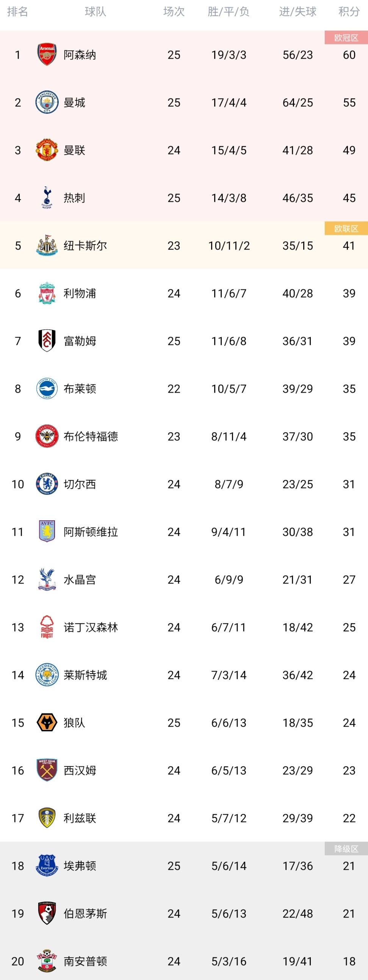Tap the West Ham hammers crest

[x=47, y=770]
